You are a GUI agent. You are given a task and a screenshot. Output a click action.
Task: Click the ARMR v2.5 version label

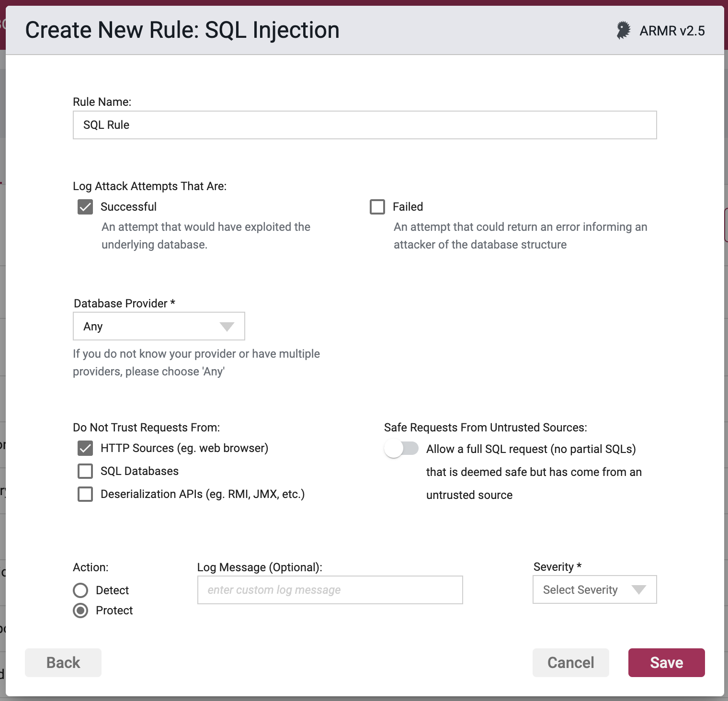(672, 31)
